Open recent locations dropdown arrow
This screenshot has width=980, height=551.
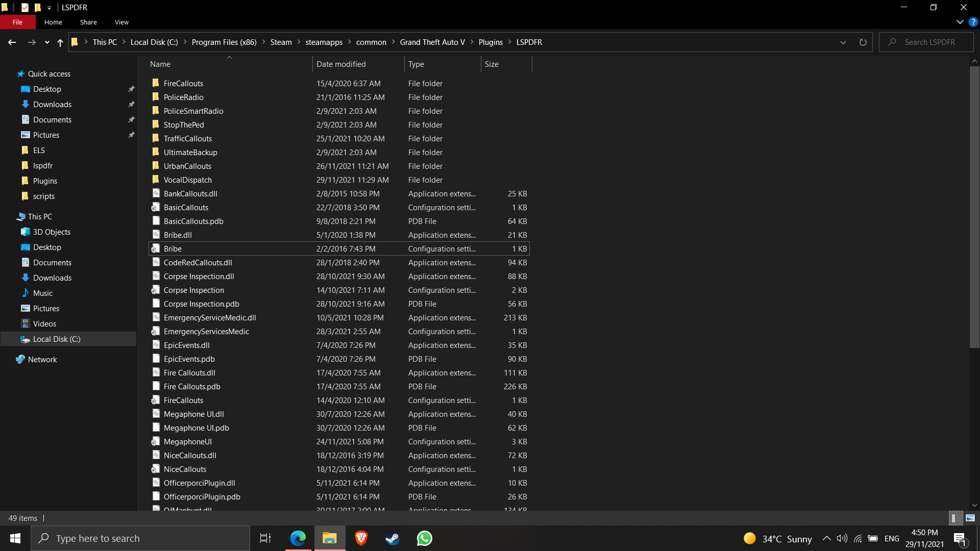[x=47, y=42]
